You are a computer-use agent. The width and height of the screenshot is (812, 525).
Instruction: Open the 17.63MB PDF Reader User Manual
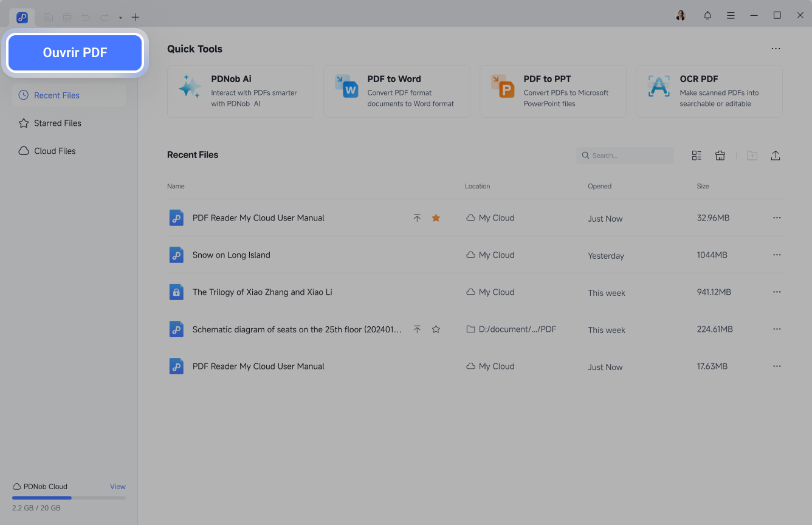(x=258, y=366)
